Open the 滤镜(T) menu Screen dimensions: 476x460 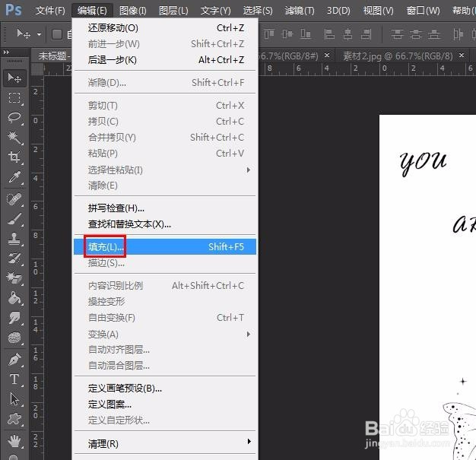click(x=300, y=11)
